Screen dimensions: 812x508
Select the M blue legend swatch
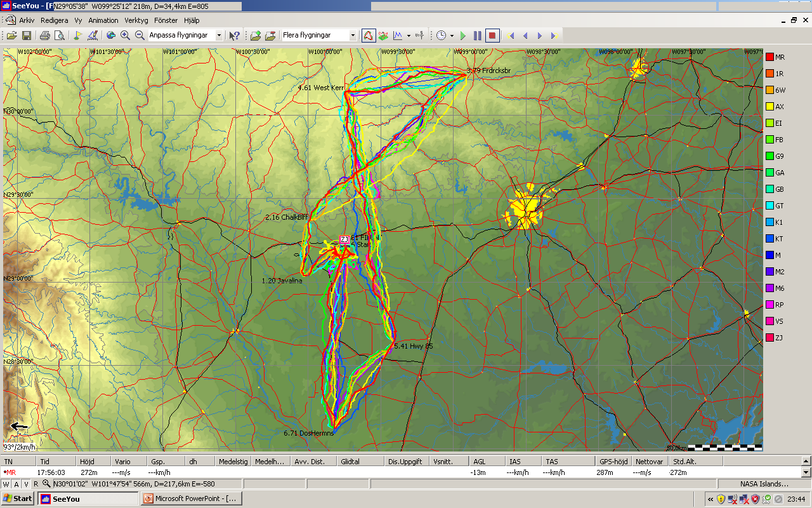click(770, 255)
